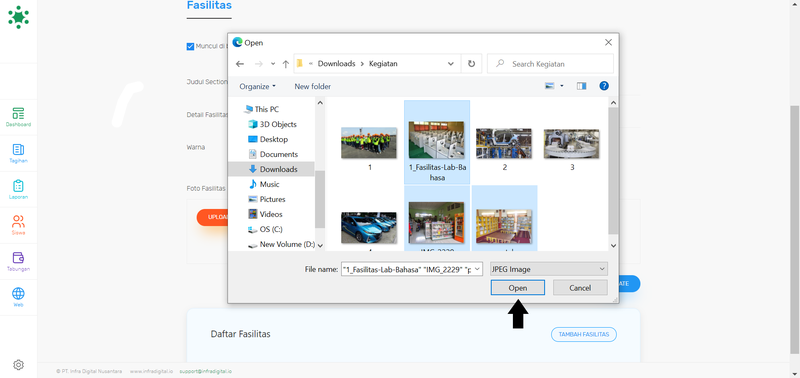The height and width of the screenshot is (378, 800).
Task: Click the settings gear in sidebar
Action: (18, 365)
